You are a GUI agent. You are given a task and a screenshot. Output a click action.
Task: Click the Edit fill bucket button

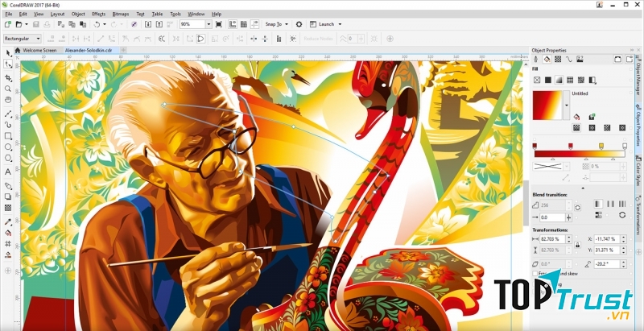[x=576, y=117]
